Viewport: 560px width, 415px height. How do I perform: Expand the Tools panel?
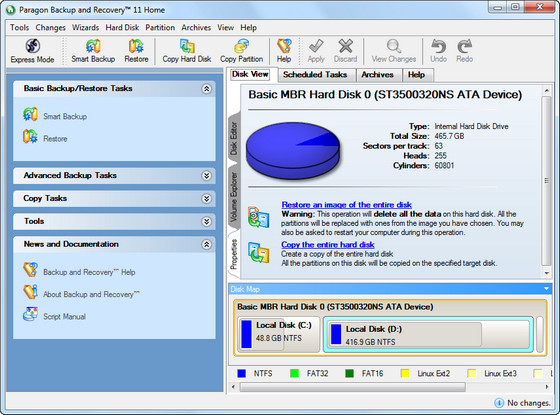click(206, 221)
